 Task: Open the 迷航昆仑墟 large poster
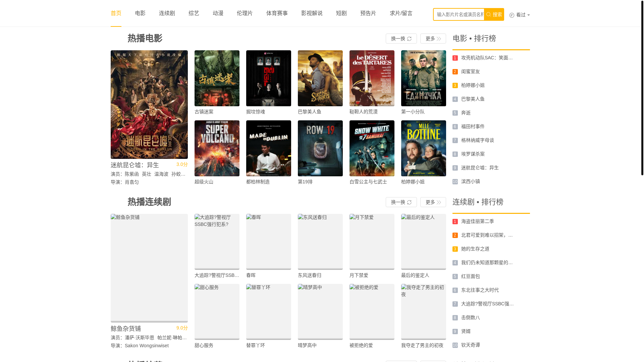(x=149, y=105)
